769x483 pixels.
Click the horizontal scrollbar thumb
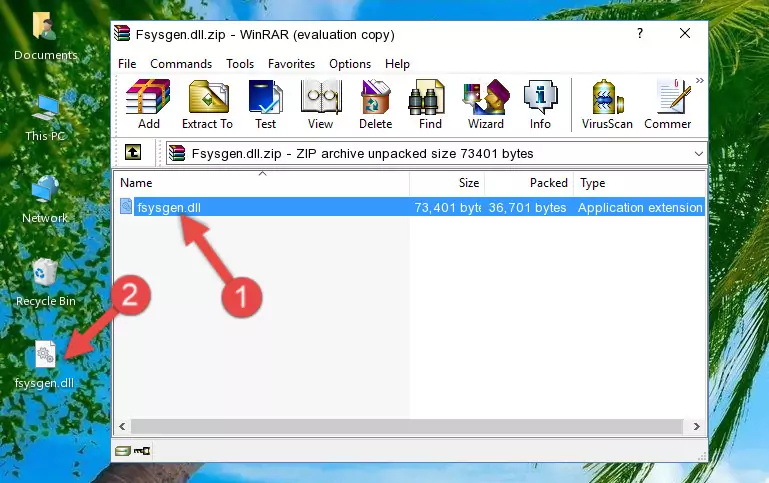tap(407, 427)
